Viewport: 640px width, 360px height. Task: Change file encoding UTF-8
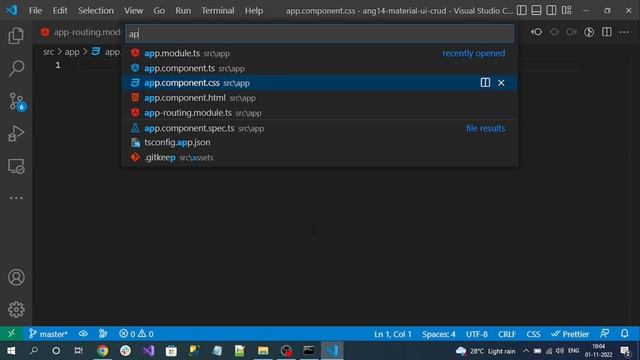pos(477,334)
